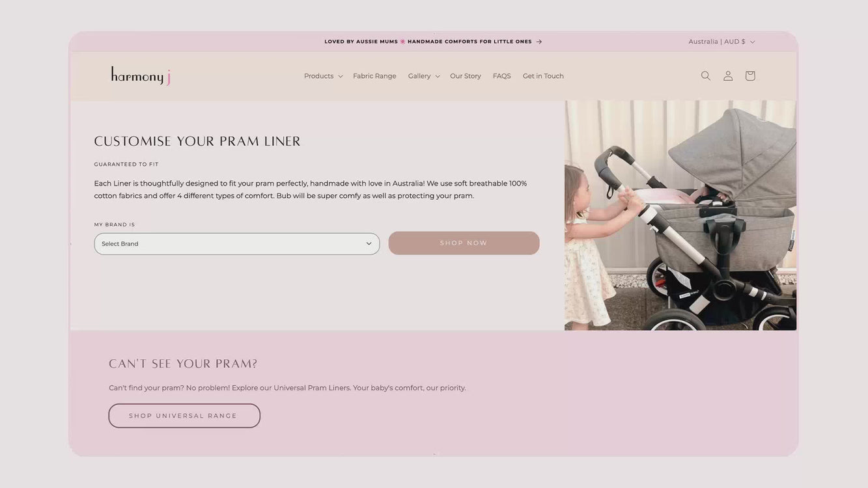Viewport: 868px width, 488px height.
Task: Click the Loved by Aussie Mums announcement
Action: click(428, 42)
